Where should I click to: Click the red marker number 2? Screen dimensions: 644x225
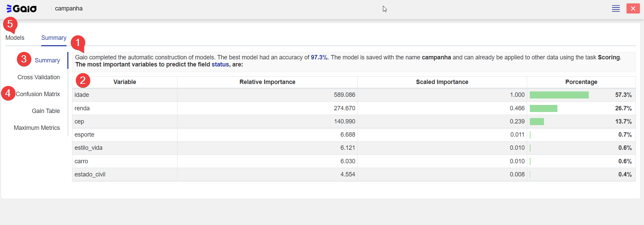click(83, 80)
